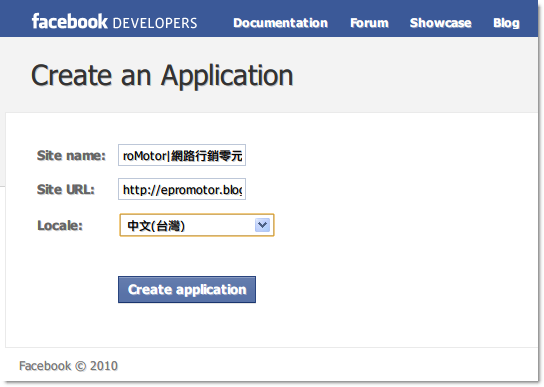Click the Create an Application heading

coord(162,76)
